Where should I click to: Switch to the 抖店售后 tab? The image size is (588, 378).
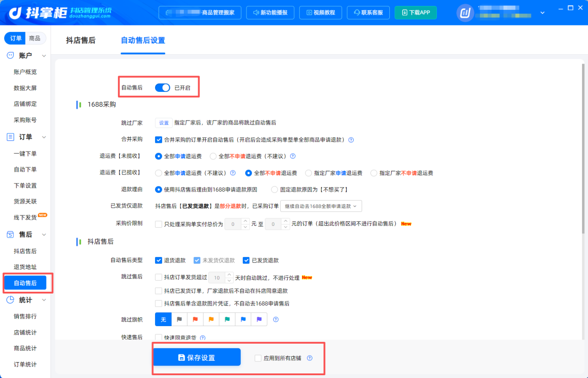81,40
